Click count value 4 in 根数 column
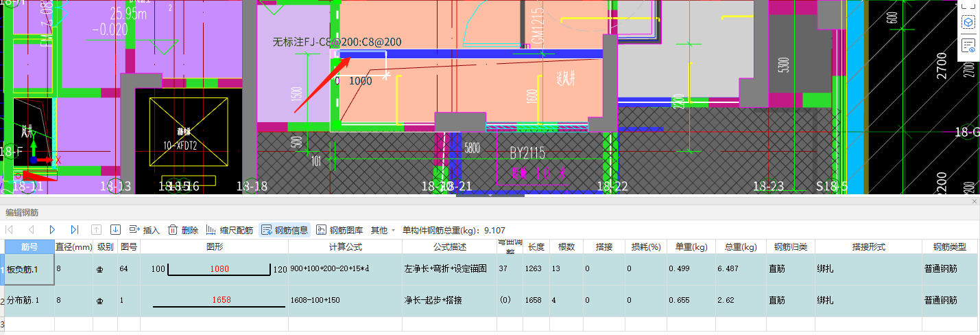 (x=566, y=301)
